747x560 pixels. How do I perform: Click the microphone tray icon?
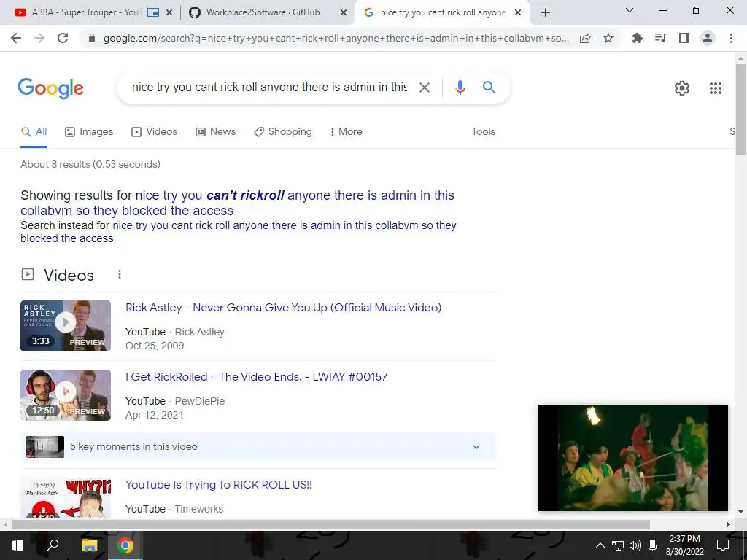point(653,545)
